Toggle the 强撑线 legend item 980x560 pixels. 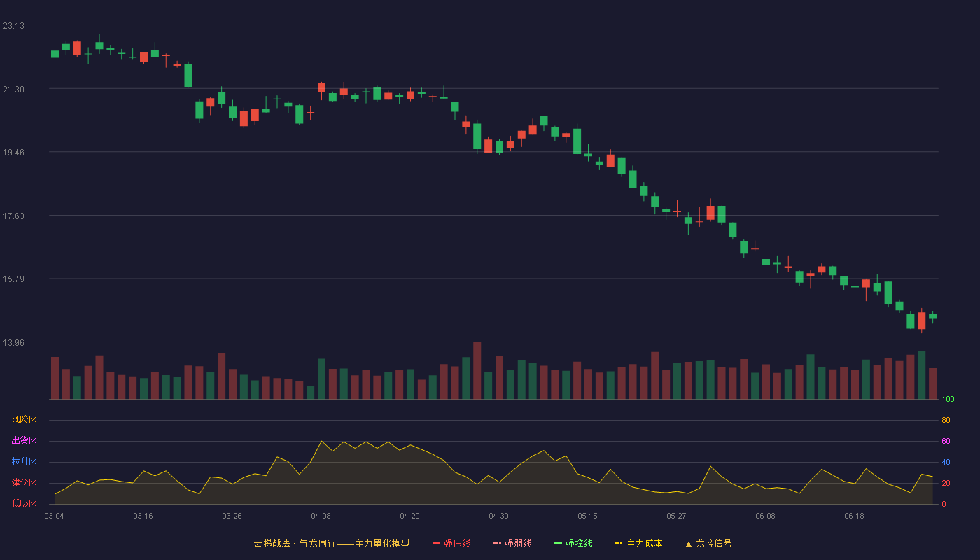[573, 543]
